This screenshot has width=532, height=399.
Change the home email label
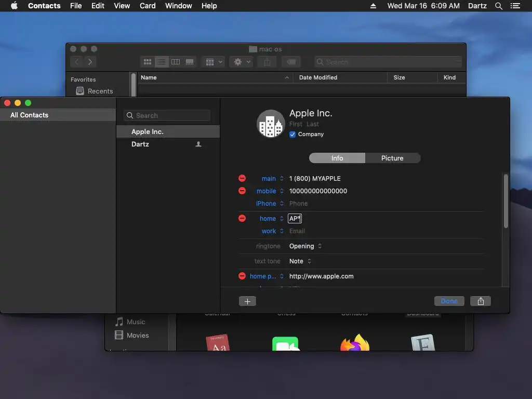click(x=271, y=219)
